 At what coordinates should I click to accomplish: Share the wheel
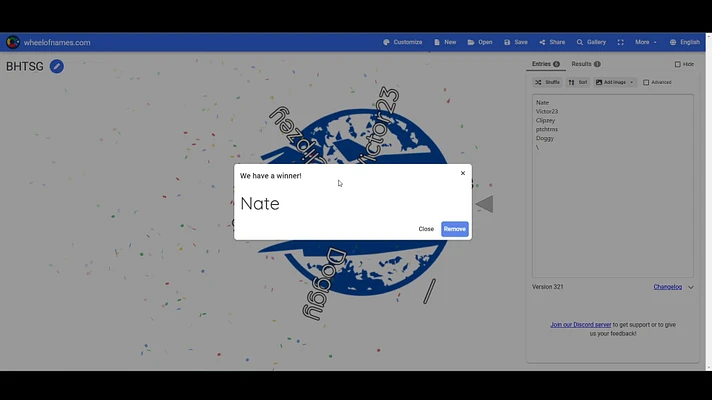click(552, 42)
